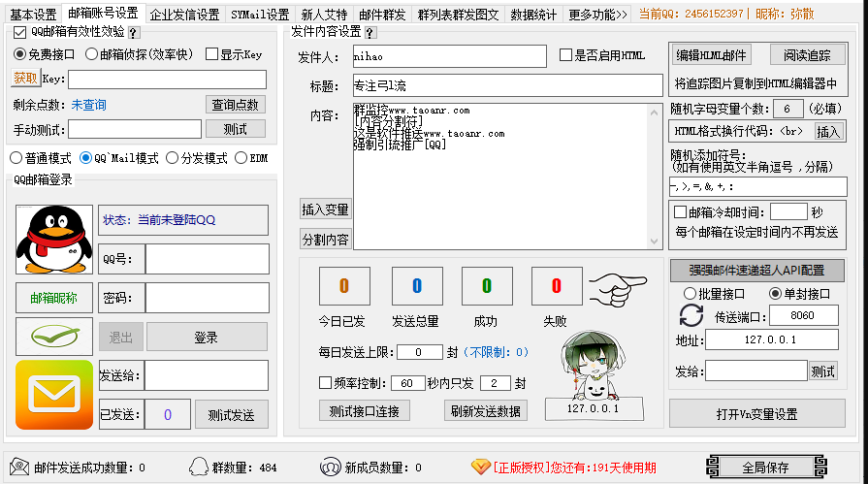868x484 pixels.
Task: Click the refresh arrows icon beside port
Action: pyautogui.click(x=691, y=315)
